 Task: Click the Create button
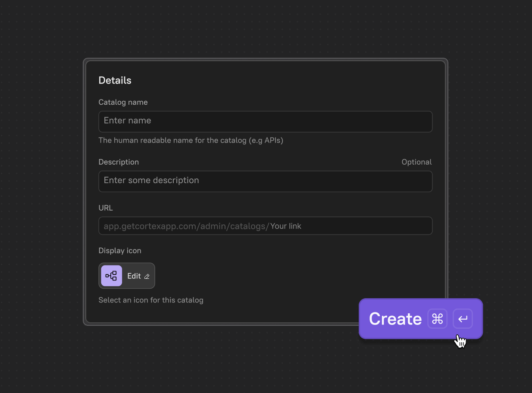pos(421,319)
